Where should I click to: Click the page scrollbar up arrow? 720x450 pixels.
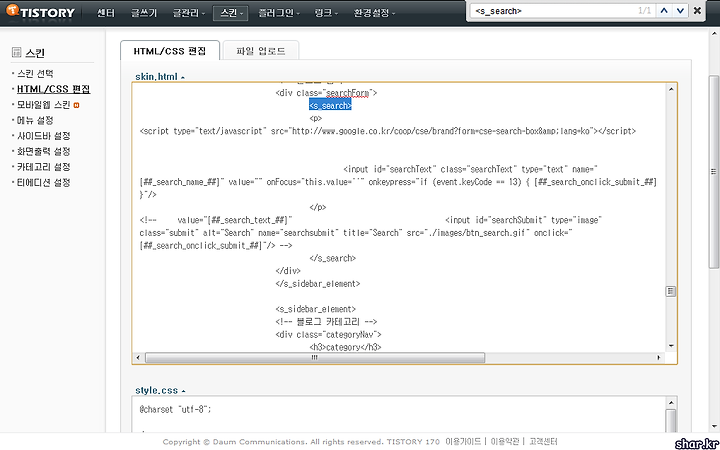714,34
